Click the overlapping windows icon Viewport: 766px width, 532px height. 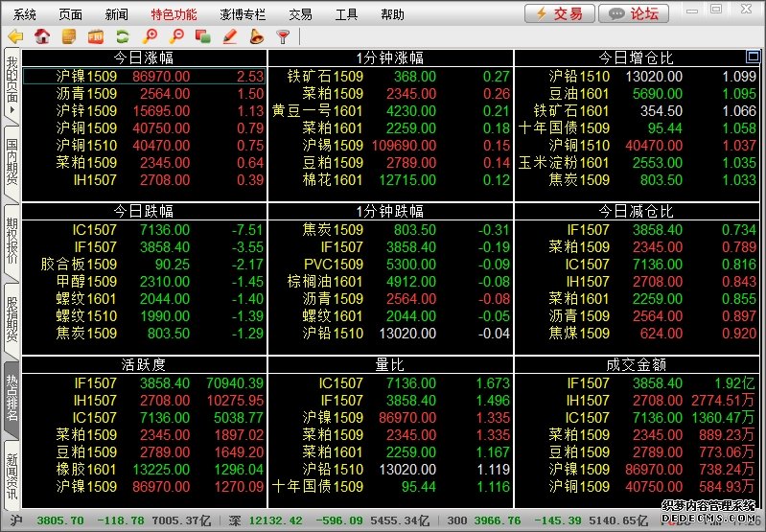[202, 37]
